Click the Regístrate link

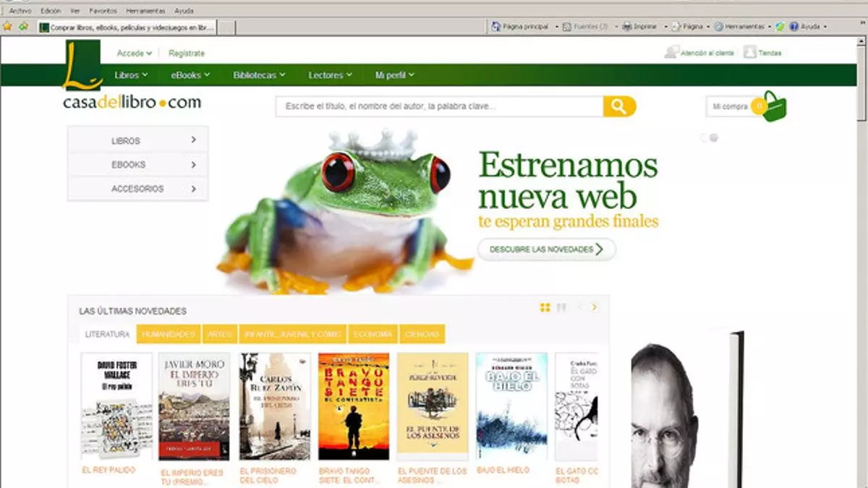point(187,53)
